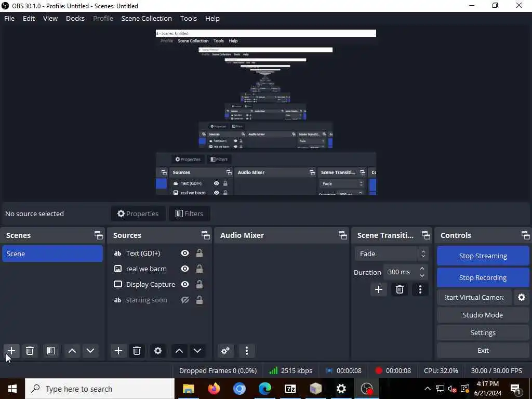Remove selected source with trash icon
Screen dimensions: 532x399
(137, 351)
